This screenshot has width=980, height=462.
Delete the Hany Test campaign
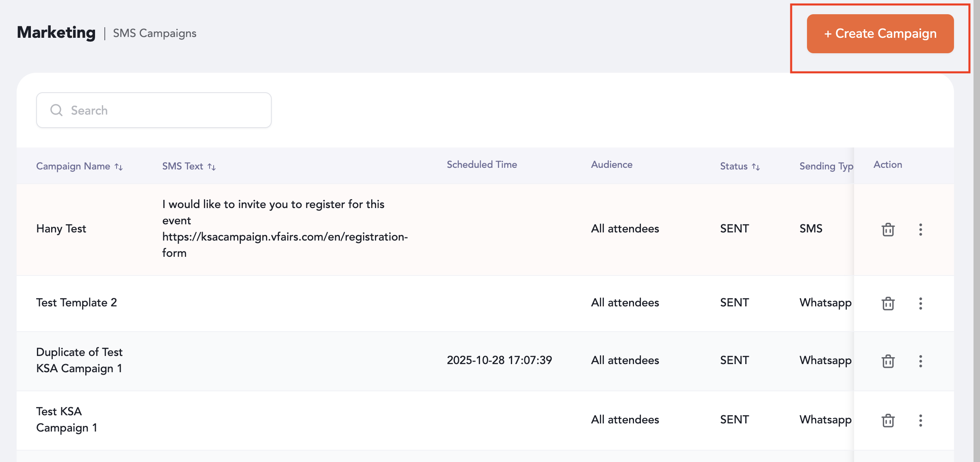pos(888,230)
